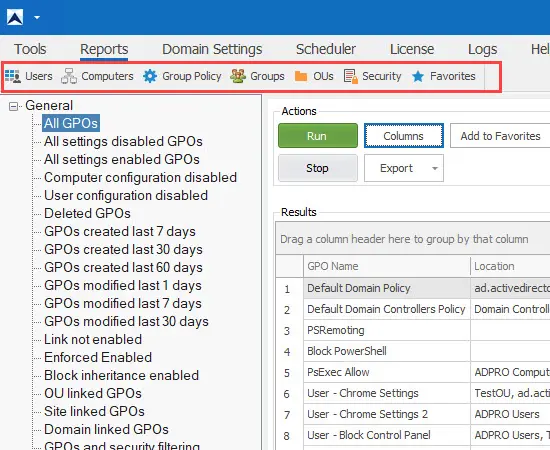Select the Deleted GPOs report
The image size is (550, 450).
pos(87,213)
